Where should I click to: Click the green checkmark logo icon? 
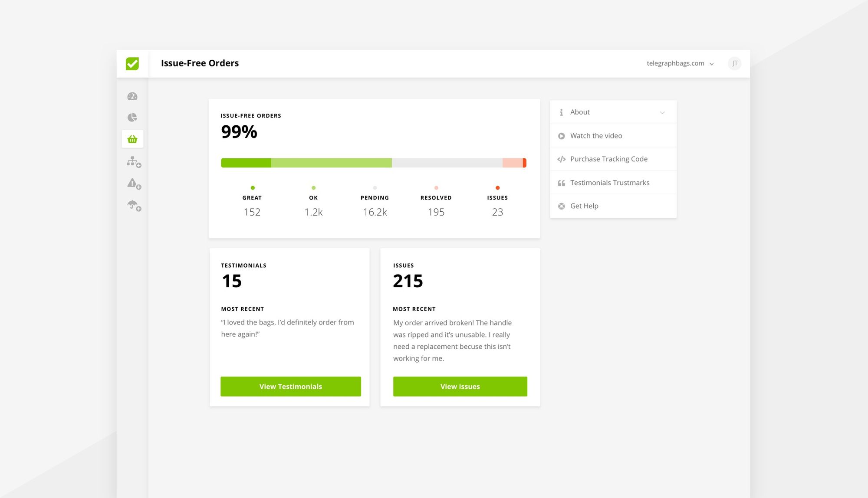(132, 64)
